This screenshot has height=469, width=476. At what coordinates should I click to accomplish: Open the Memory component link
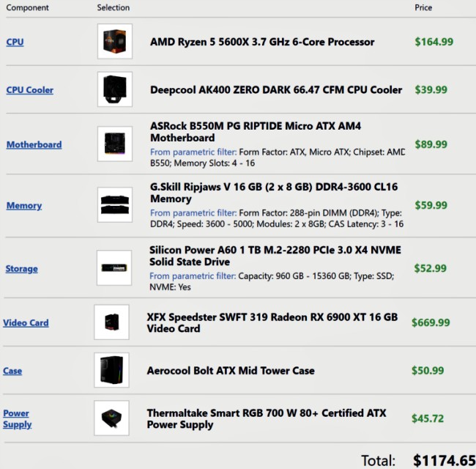[24, 206]
